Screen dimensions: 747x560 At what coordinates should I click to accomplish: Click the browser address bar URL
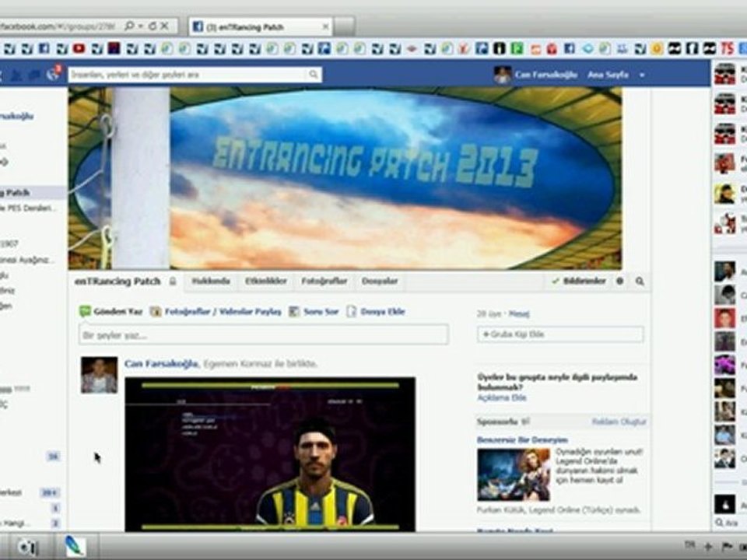pos(57,26)
